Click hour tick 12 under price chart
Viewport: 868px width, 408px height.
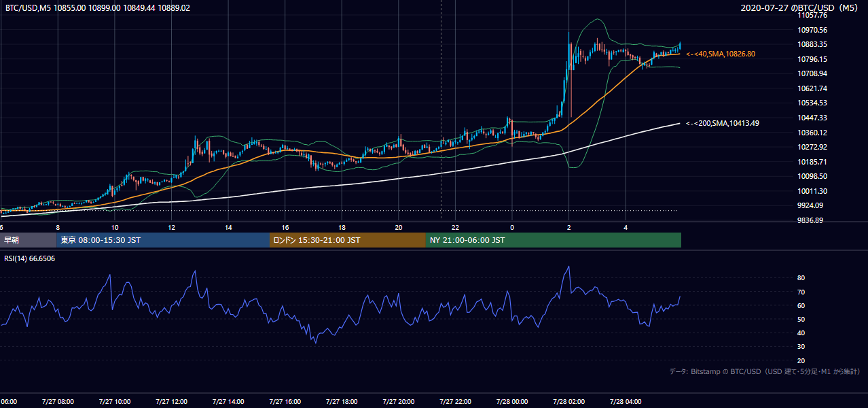click(x=171, y=227)
